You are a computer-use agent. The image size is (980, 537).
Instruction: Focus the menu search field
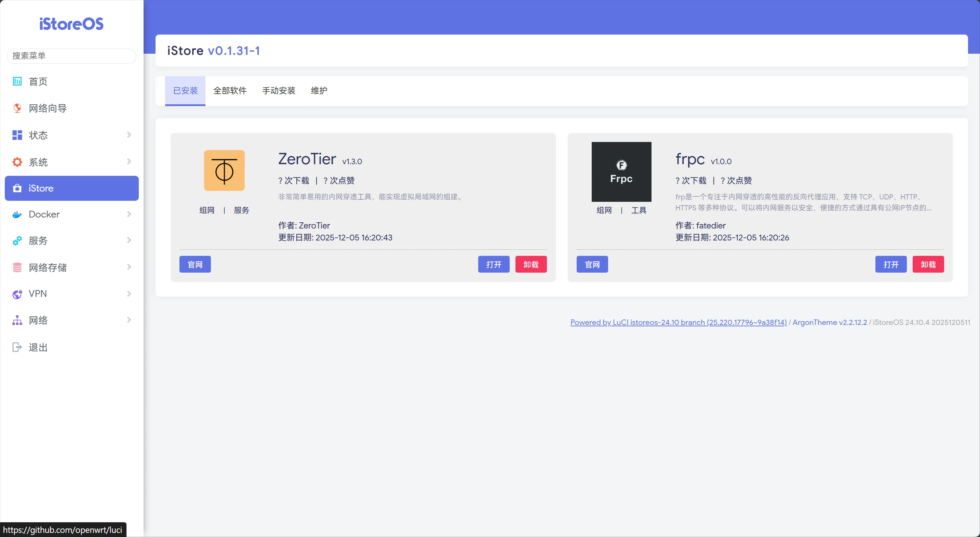click(71, 56)
